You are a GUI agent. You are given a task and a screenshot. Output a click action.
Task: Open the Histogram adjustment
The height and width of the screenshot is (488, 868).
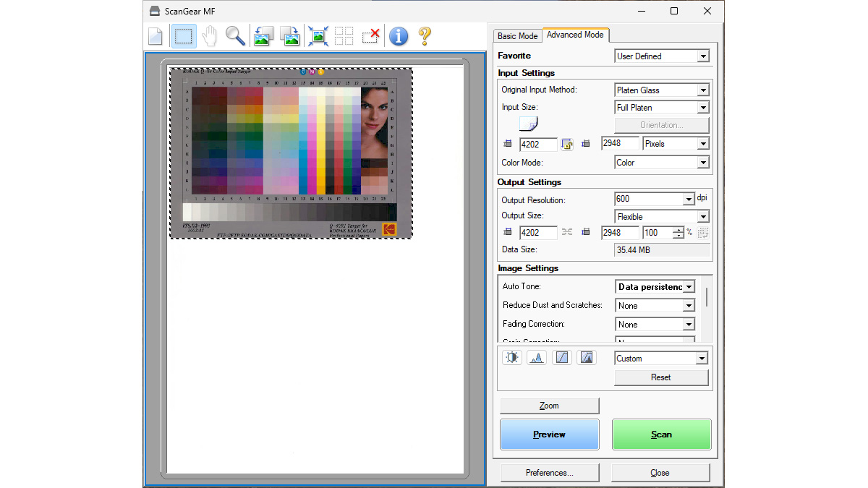[x=537, y=356]
